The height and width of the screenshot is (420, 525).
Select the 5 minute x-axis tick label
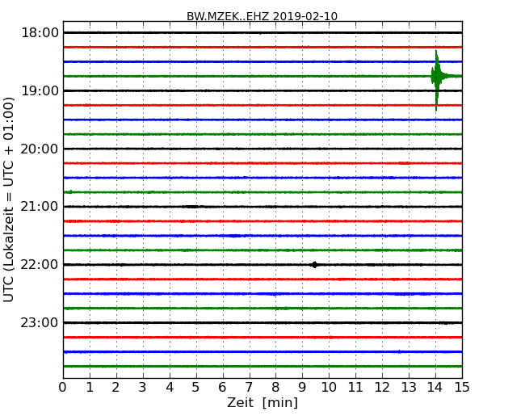[196, 388]
